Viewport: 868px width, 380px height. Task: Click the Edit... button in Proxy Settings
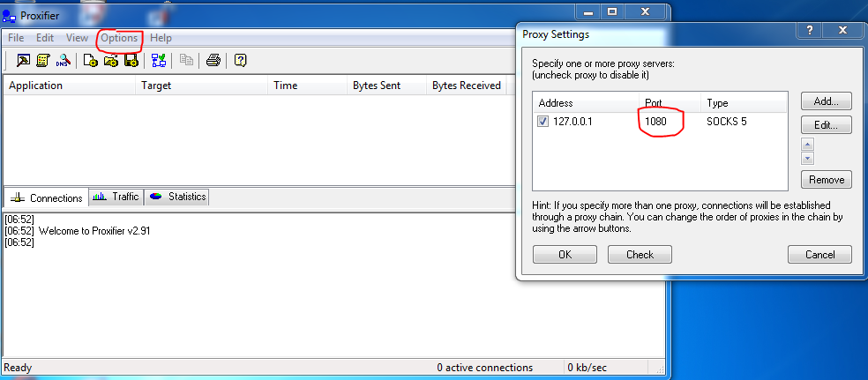tap(826, 125)
